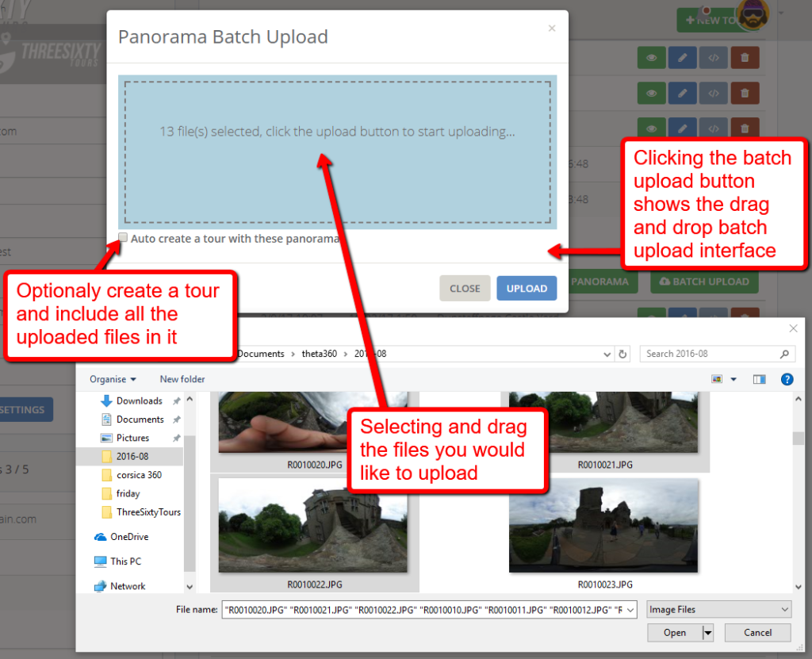This screenshot has height=659, width=812.
Task: Click the delete trash icon in the top panorama row
Action: click(x=745, y=58)
